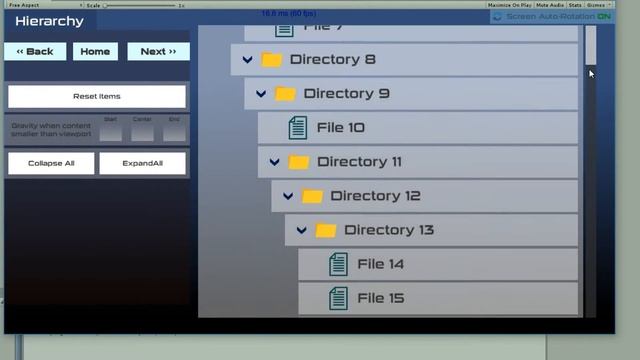Open the Gizmos dropdown
This screenshot has width=640, height=360.
(x=599, y=5)
